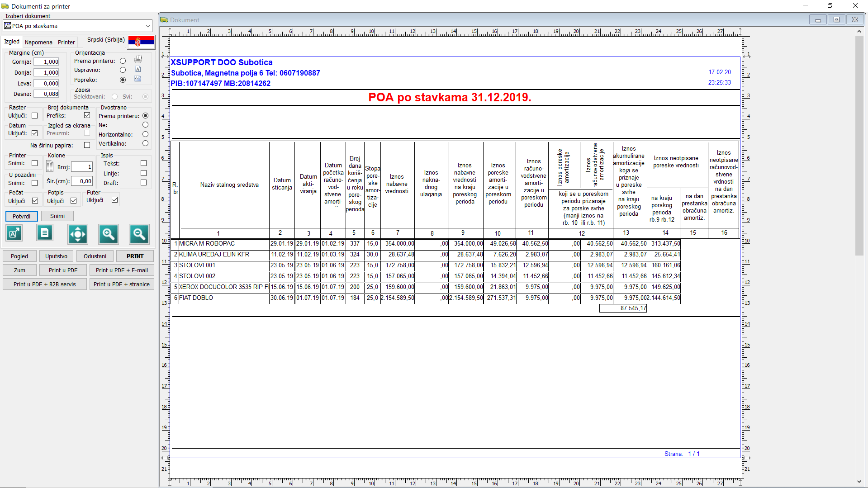Screen dimensions: 868x488
Task: Click the document preview vertical scrollbar
Action: coord(859,145)
